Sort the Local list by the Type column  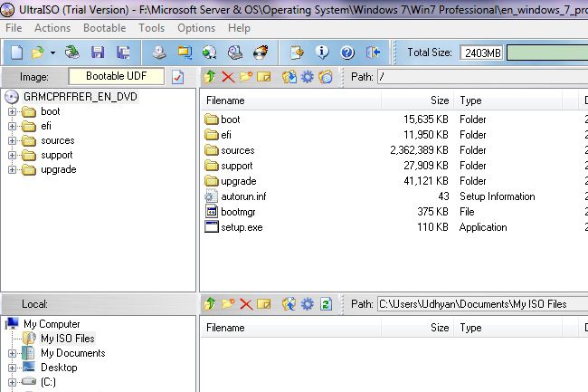(508, 328)
